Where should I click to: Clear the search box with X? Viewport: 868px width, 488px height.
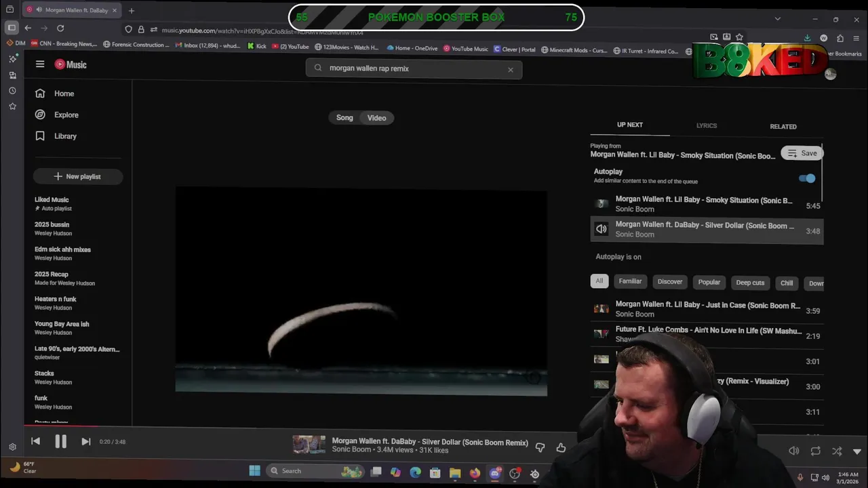(511, 69)
